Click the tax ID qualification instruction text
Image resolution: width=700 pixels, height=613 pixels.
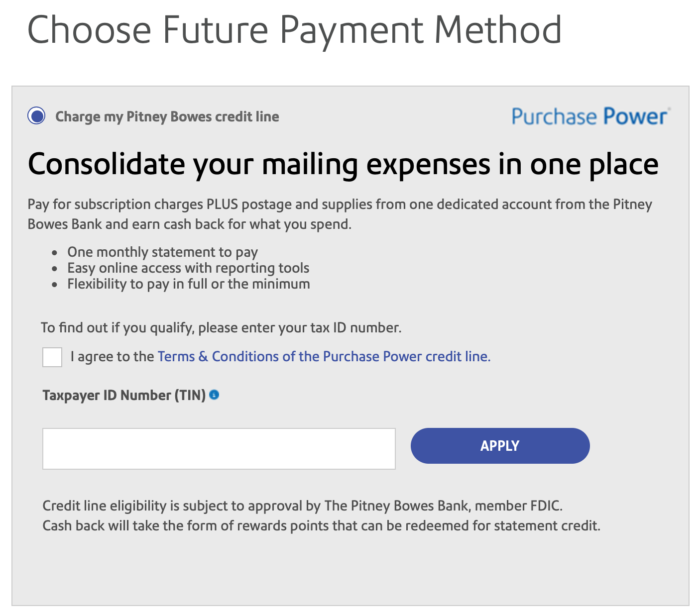coord(222,327)
